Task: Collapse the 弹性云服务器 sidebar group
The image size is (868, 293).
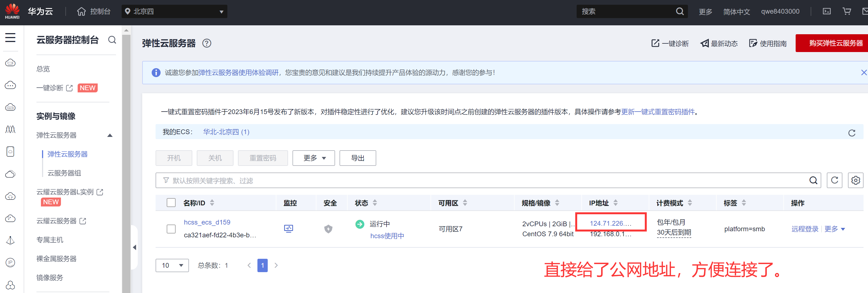Action: point(110,136)
